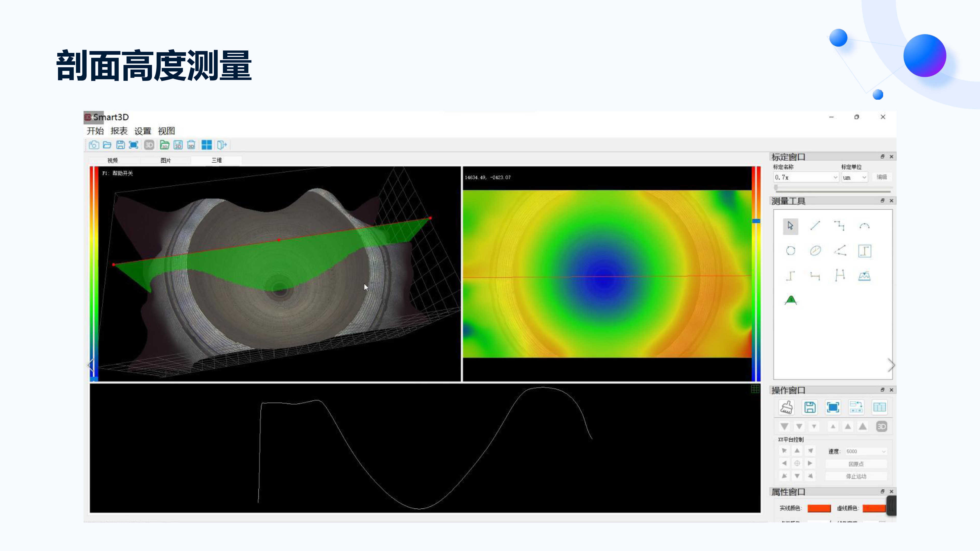Viewport: 980px width, 551px height.
Task: Select the angle measurement tool
Action: [840, 251]
